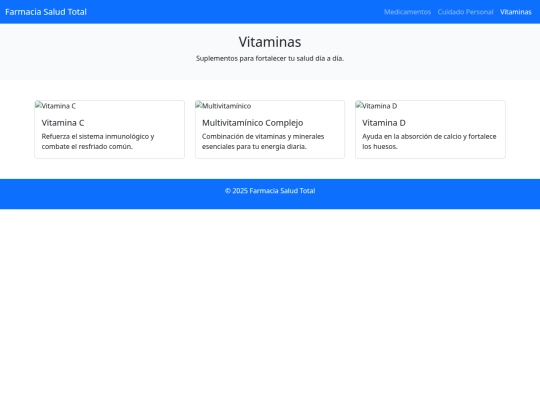
Task: Click 'Combinación de vitaminas y minerales' description
Action: (263, 142)
